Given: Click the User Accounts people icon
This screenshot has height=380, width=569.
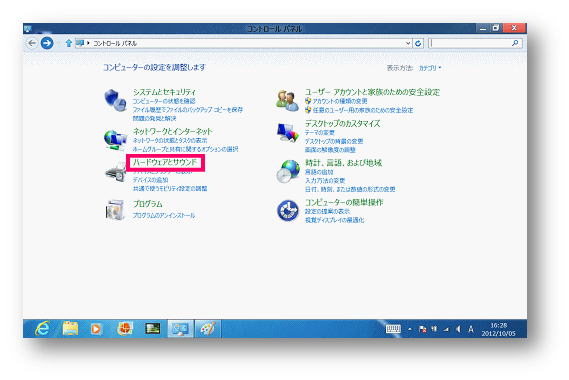Looking at the screenshot, I should (287, 101).
